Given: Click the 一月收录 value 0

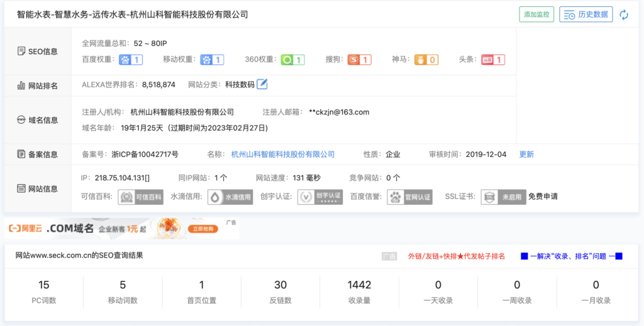Looking at the screenshot, I should tap(596, 285).
